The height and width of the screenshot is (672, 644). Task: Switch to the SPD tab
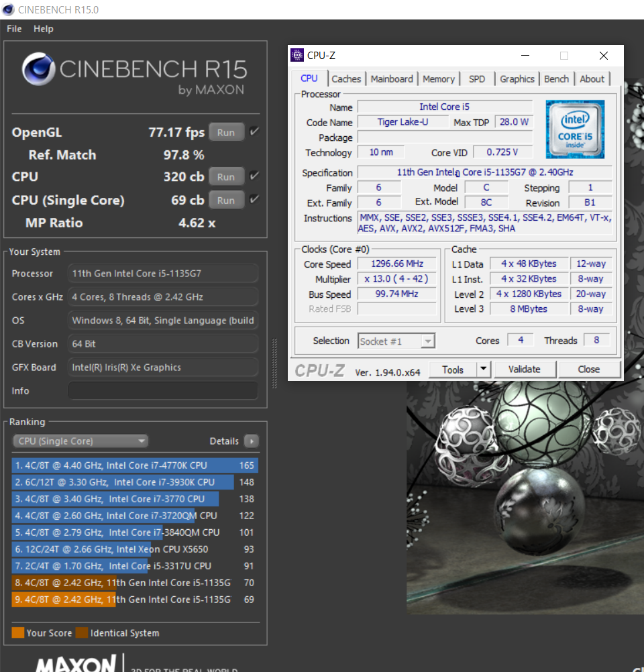(x=477, y=79)
